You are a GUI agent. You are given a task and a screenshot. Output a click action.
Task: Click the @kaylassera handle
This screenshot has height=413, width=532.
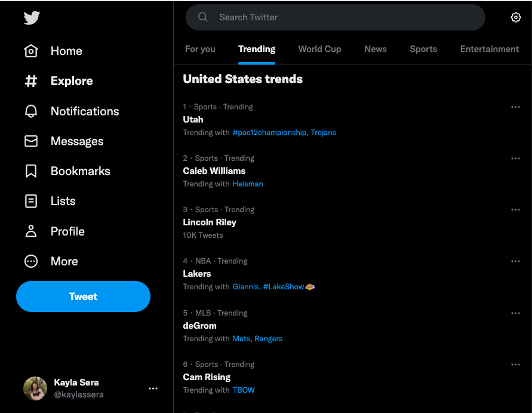point(79,394)
